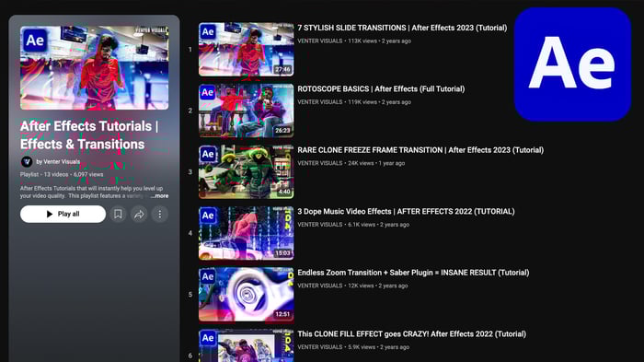Click VENTER VISUALS under ROTOSCOPE BASICS
Screen dimensions: 644x362
pyautogui.click(x=319, y=102)
